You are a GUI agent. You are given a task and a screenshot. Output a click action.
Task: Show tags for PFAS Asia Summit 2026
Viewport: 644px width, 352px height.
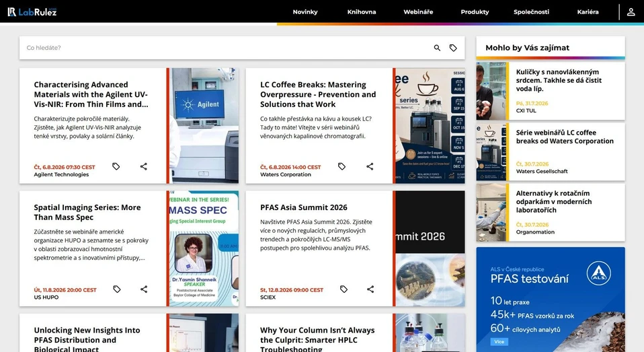[344, 289]
